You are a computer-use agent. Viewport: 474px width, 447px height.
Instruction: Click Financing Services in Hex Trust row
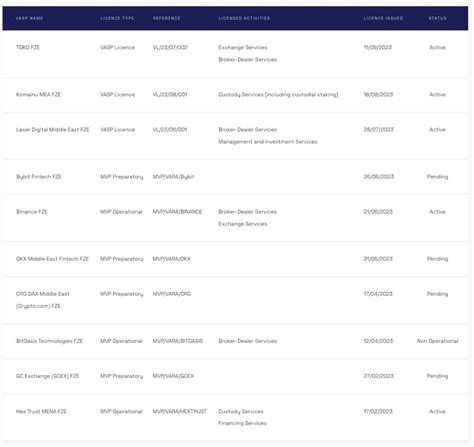[x=242, y=423]
